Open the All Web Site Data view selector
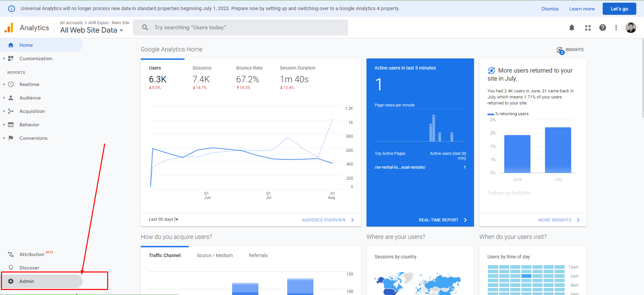The image size is (644, 295). (x=92, y=30)
